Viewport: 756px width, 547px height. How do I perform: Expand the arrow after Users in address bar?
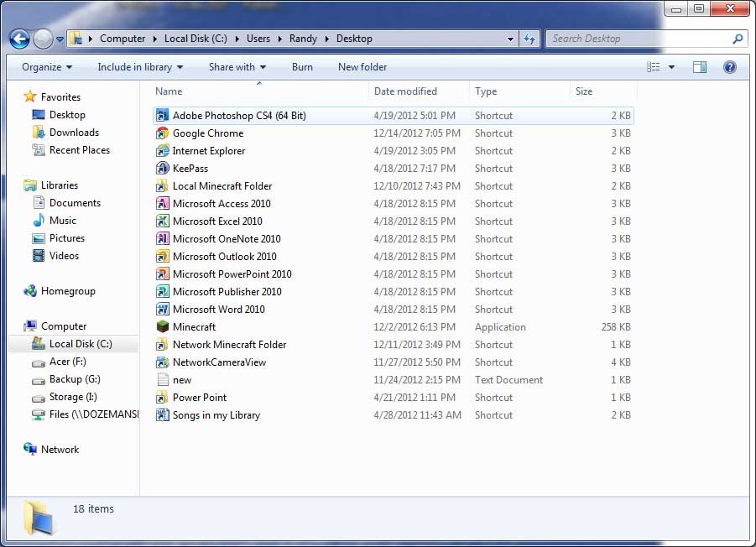[279, 39]
